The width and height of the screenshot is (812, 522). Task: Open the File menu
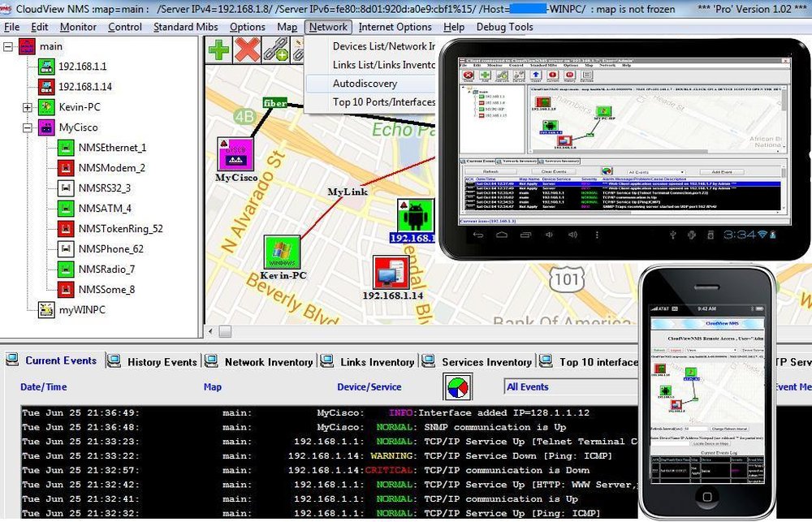11,27
